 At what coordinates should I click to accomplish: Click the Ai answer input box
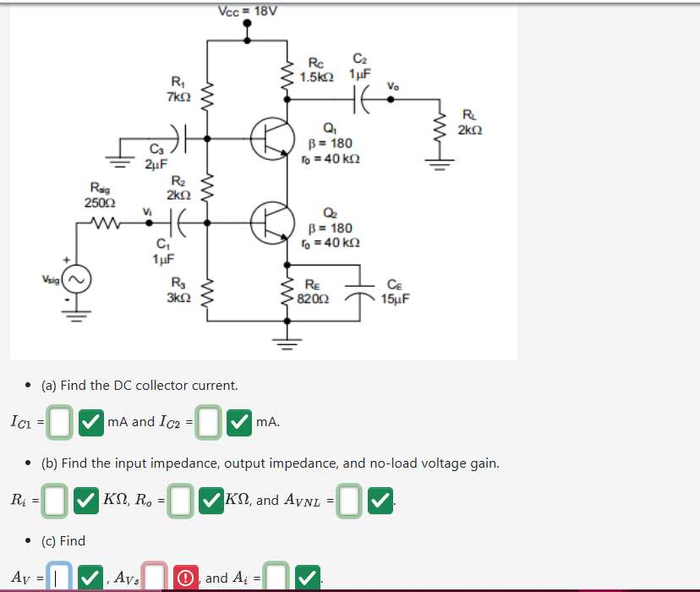(276, 578)
